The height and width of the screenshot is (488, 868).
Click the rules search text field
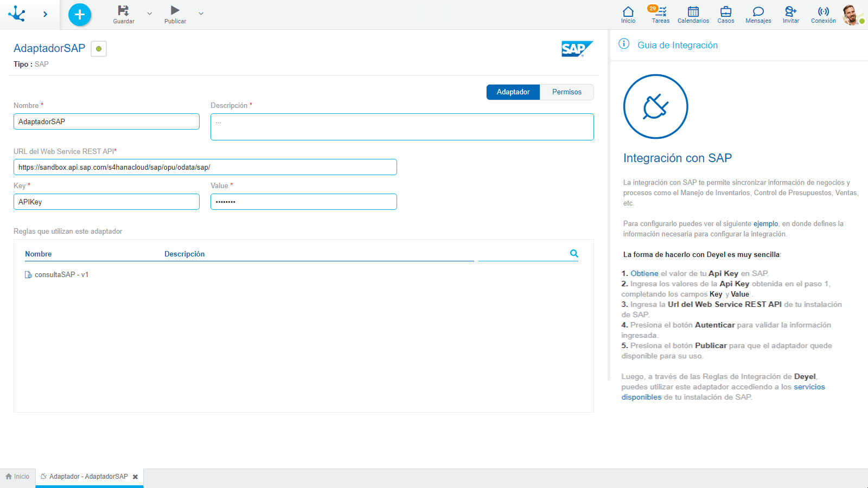(523, 254)
